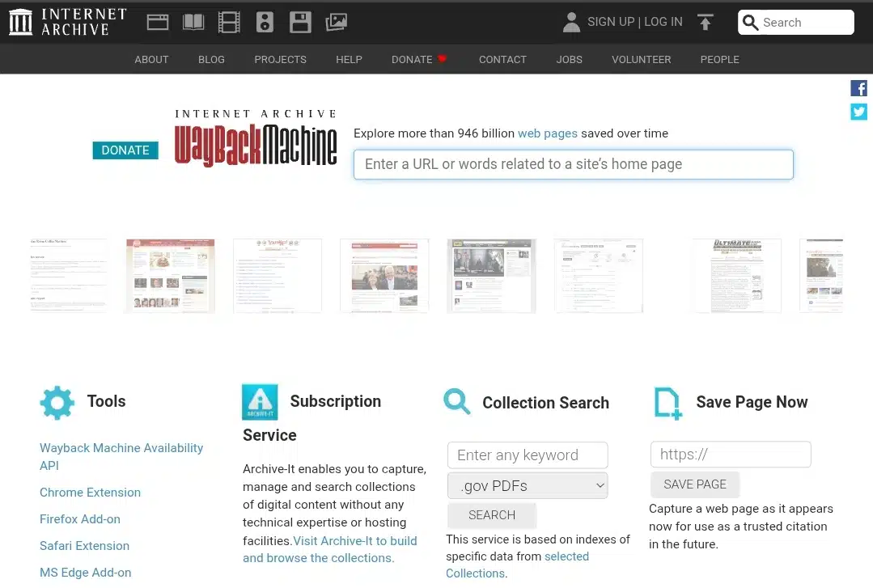
Task: Open the HELP menu item
Action: (x=349, y=60)
